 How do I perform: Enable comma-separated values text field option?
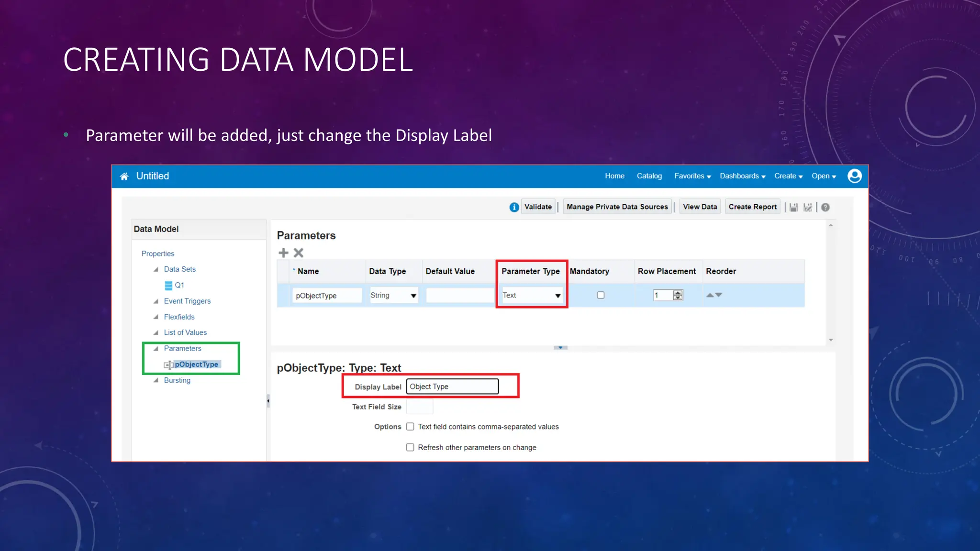tap(410, 427)
